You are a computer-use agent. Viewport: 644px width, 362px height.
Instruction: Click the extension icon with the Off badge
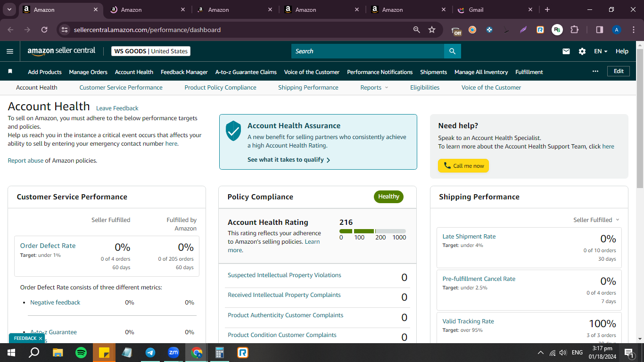pyautogui.click(x=456, y=31)
